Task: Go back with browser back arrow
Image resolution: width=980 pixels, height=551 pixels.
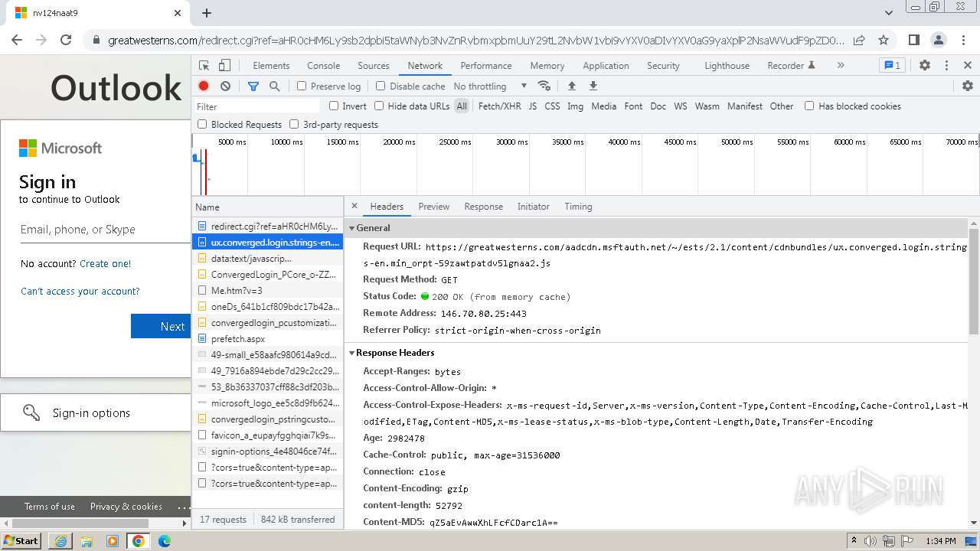Action: coord(17,40)
